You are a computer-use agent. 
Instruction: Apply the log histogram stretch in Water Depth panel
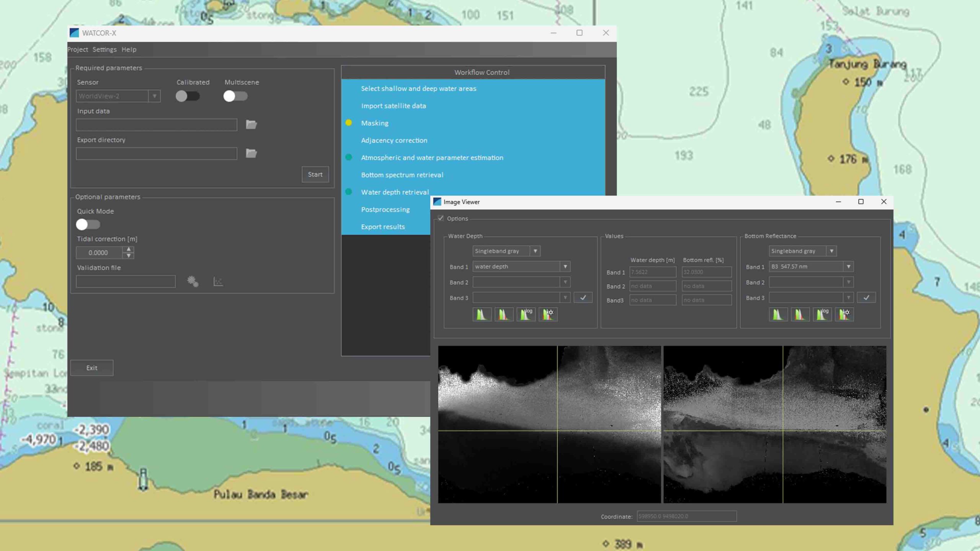[526, 314]
